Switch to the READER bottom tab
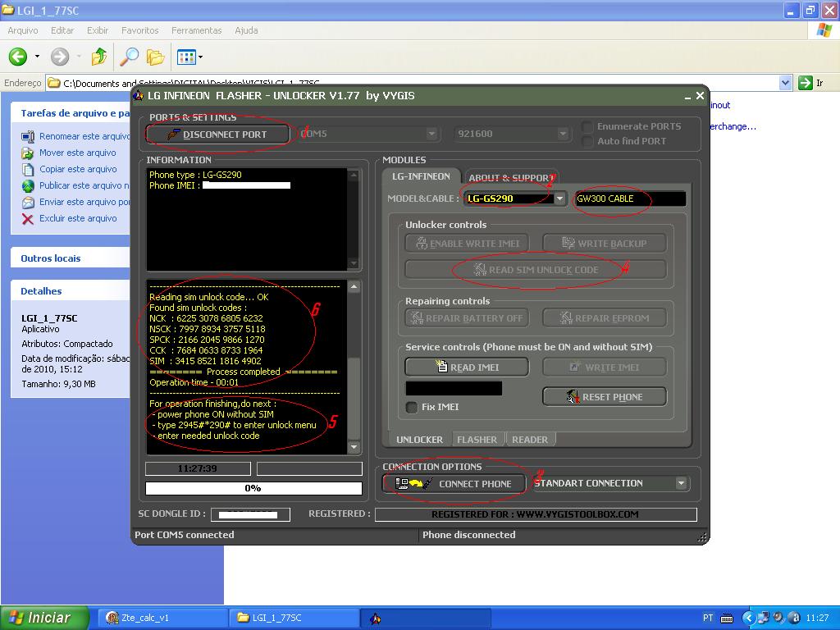The width and height of the screenshot is (840, 630). (x=530, y=440)
